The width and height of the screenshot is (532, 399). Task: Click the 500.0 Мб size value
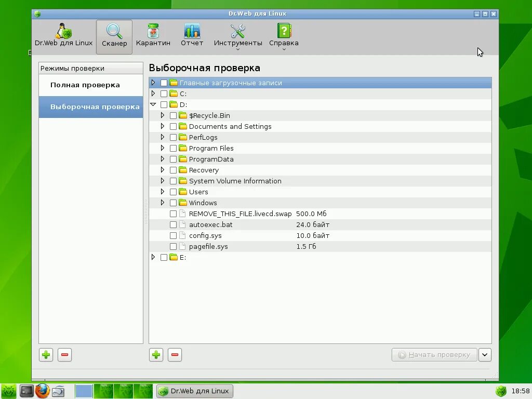tap(311, 214)
